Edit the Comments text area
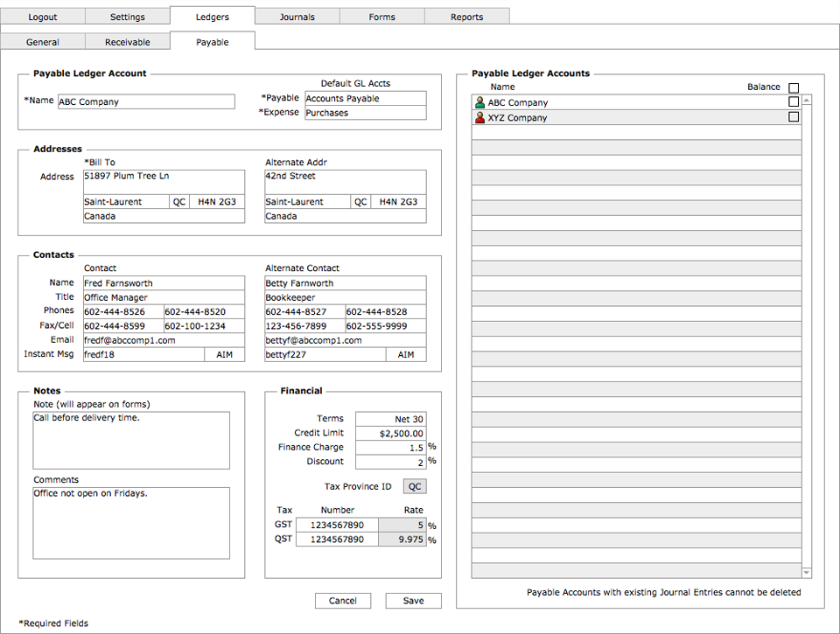 [x=131, y=523]
